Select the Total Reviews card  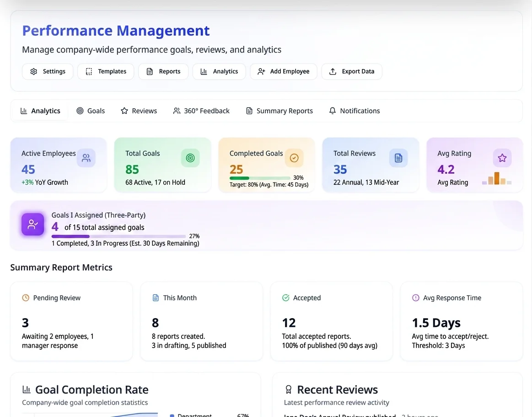(371, 165)
